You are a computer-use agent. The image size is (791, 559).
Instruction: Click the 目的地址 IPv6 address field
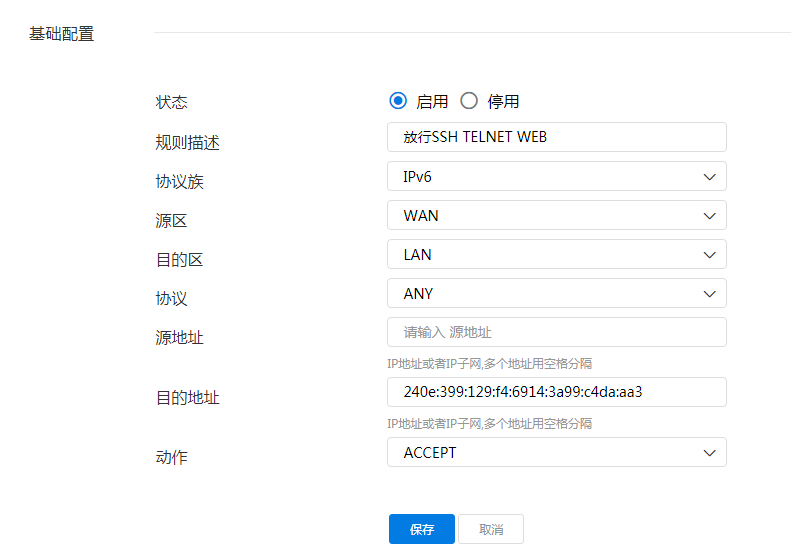[556, 392]
